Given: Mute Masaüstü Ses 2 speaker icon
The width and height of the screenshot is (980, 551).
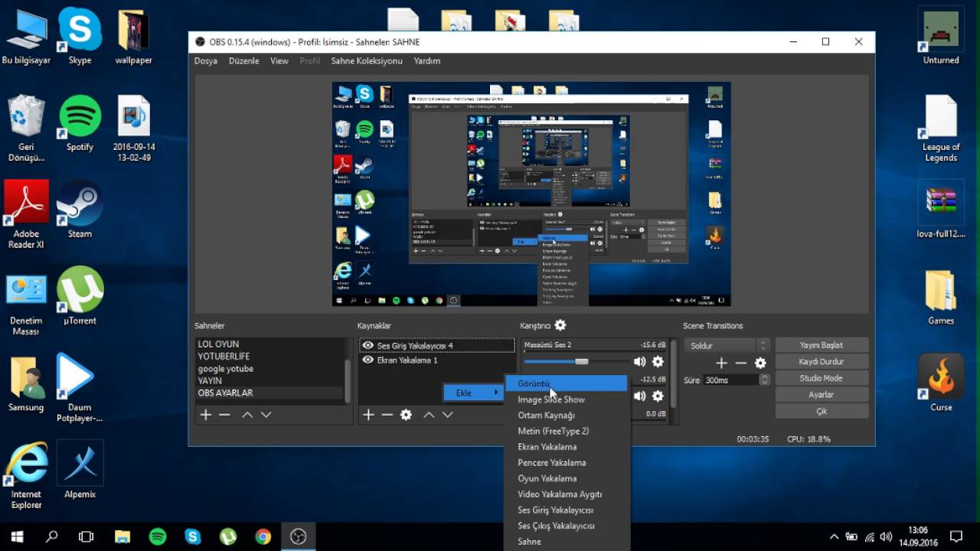Looking at the screenshot, I should pyautogui.click(x=639, y=361).
